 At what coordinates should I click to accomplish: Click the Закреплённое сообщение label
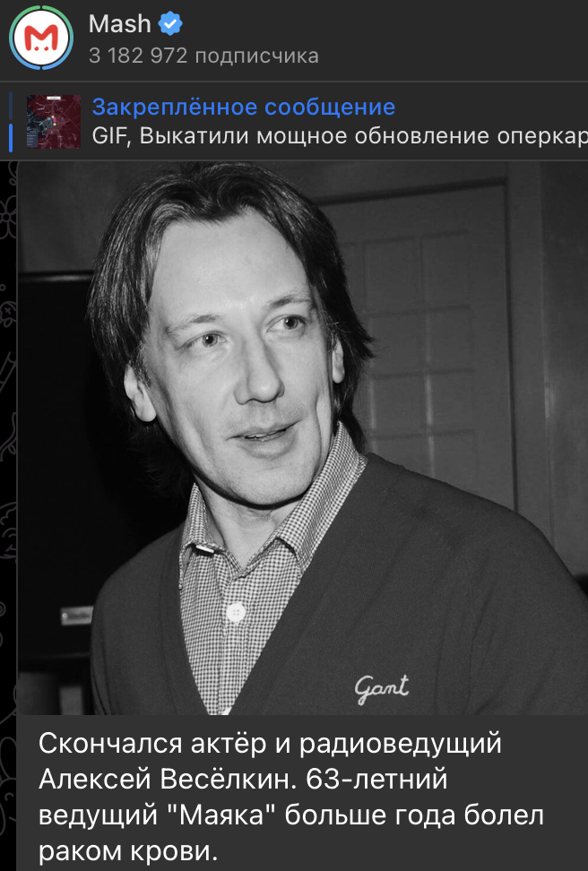(243, 108)
